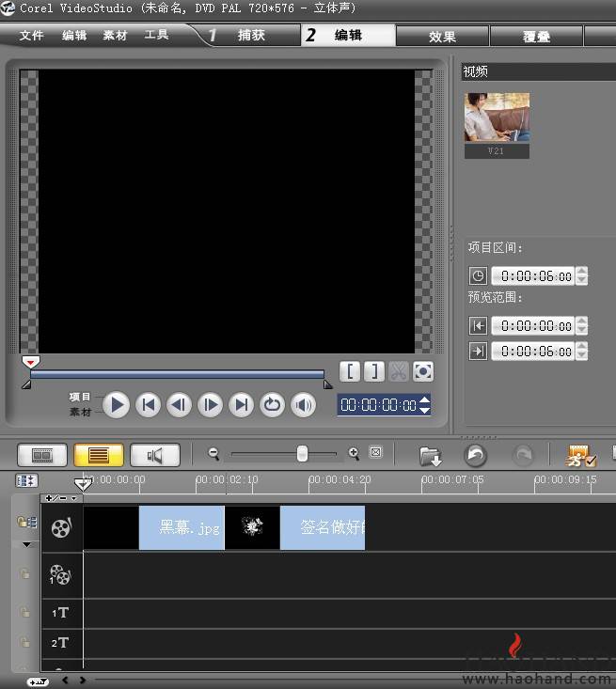Select the video track icon
This screenshot has height=689, width=616.
click(61, 527)
